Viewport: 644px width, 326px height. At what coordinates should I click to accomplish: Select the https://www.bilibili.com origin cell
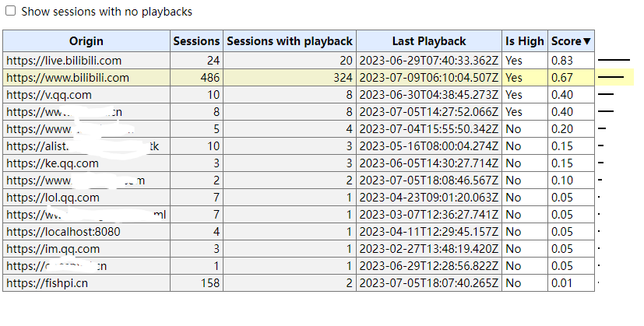tap(68, 77)
